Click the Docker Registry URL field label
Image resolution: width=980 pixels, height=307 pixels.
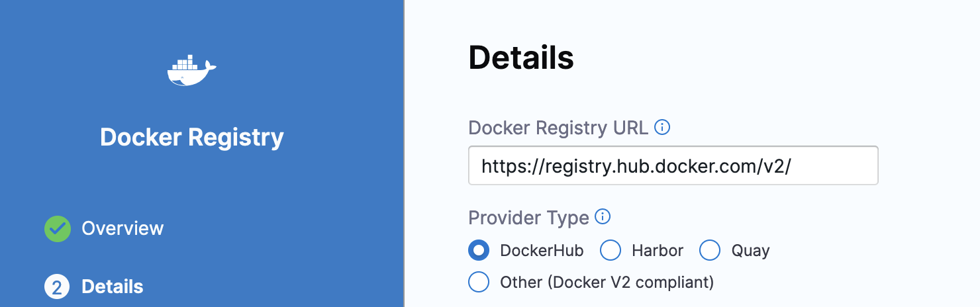click(558, 128)
